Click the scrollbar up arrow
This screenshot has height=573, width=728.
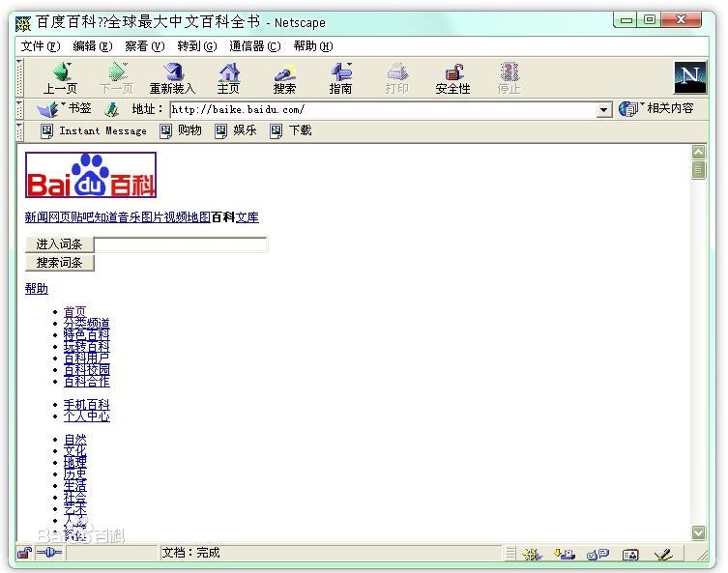(699, 152)
